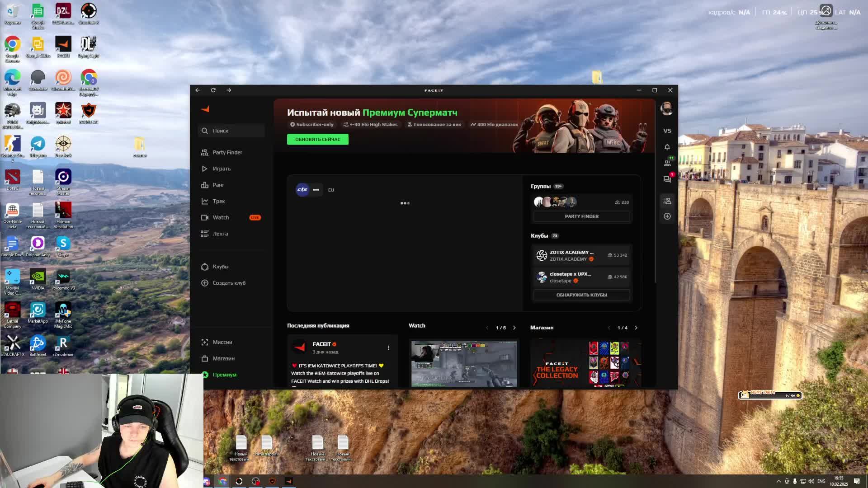Image resolution: width=868 pixels, height=488 pixels.
Task: Click the FACEIT logo home icon
Action: tap(205, 109)
